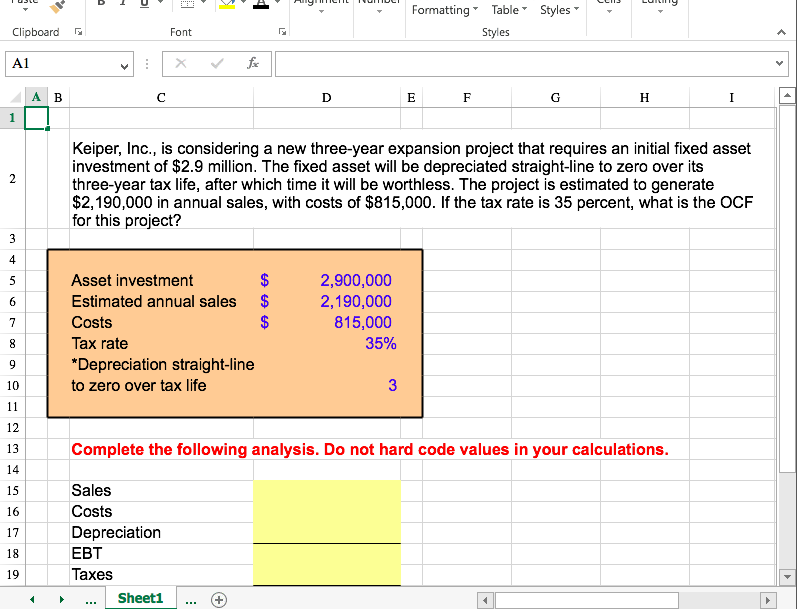This screenshot has height=609, width=797.
Task: Expand the Number group dropdown
Action: tap(379, 11)
